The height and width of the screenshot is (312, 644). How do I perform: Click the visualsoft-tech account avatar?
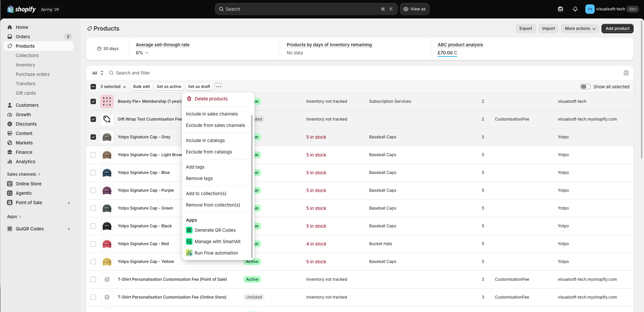click(590, 9)
